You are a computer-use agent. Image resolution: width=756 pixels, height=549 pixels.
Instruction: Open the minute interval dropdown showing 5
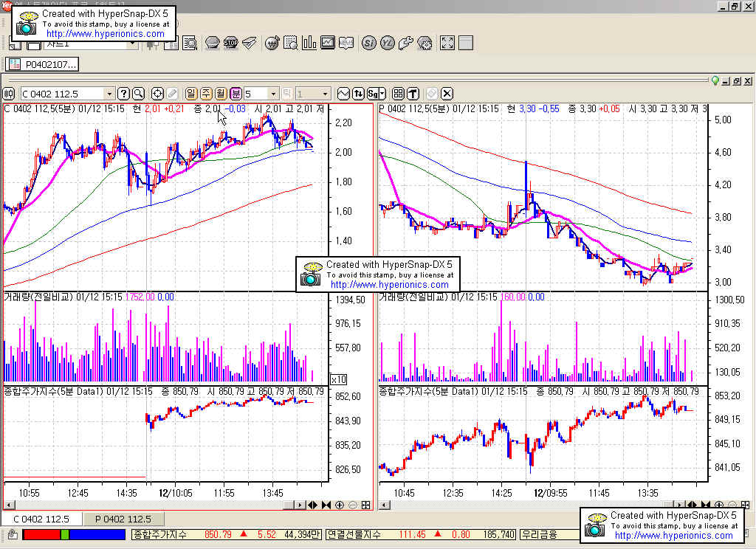[x=273, y=94]
